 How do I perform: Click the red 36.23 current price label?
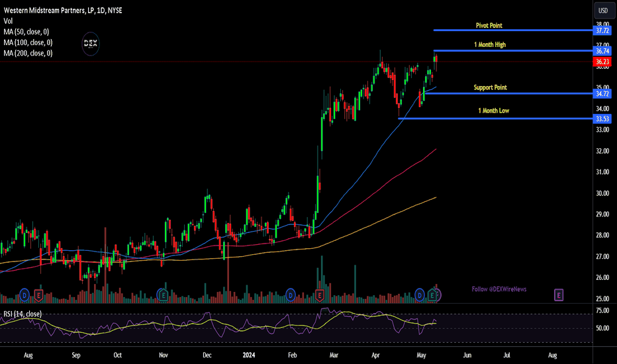pyautogui.click(x=602, y=62)
